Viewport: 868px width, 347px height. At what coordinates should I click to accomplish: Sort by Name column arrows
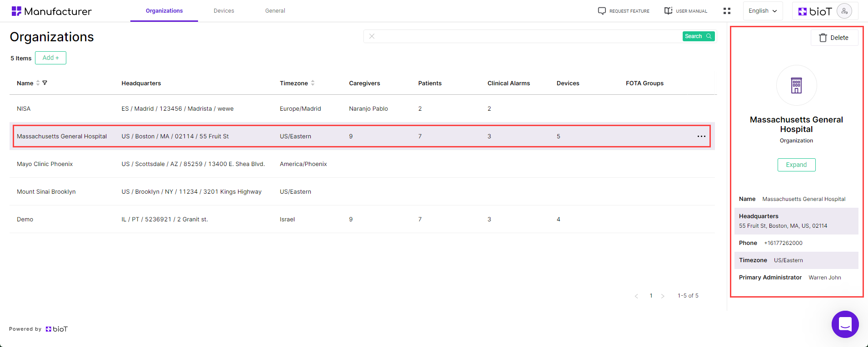(x=38, y=83)
